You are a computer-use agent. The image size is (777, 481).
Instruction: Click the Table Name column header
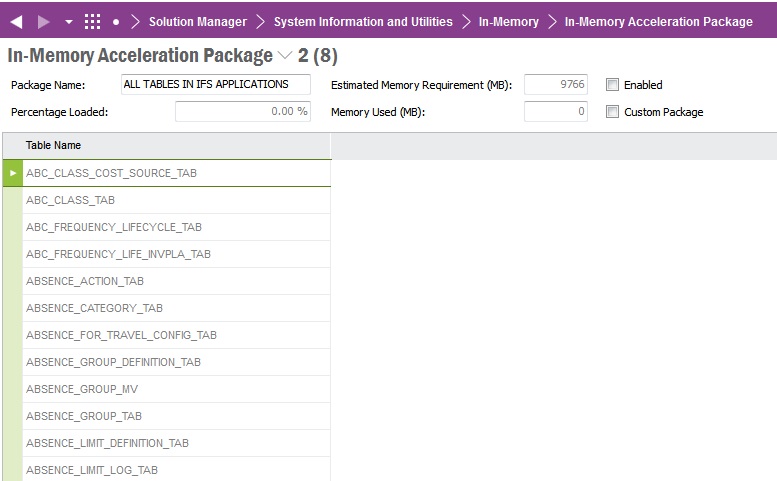(54, 146)
